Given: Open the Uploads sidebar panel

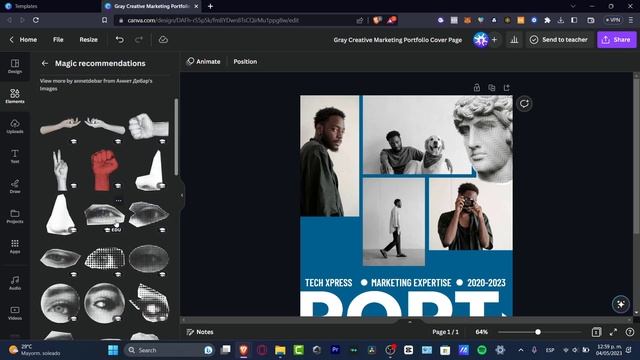Looking at the screenshot, I should pos(15,126).
